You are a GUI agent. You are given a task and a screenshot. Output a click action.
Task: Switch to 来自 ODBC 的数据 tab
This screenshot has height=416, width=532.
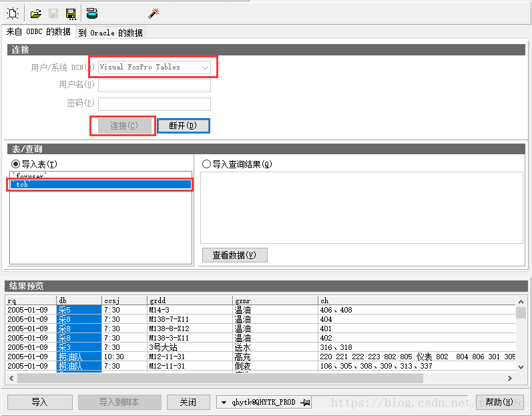click(x=38, y=32)
